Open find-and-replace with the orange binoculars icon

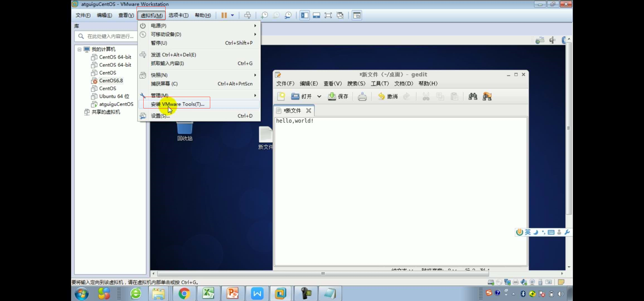point(487,96)
